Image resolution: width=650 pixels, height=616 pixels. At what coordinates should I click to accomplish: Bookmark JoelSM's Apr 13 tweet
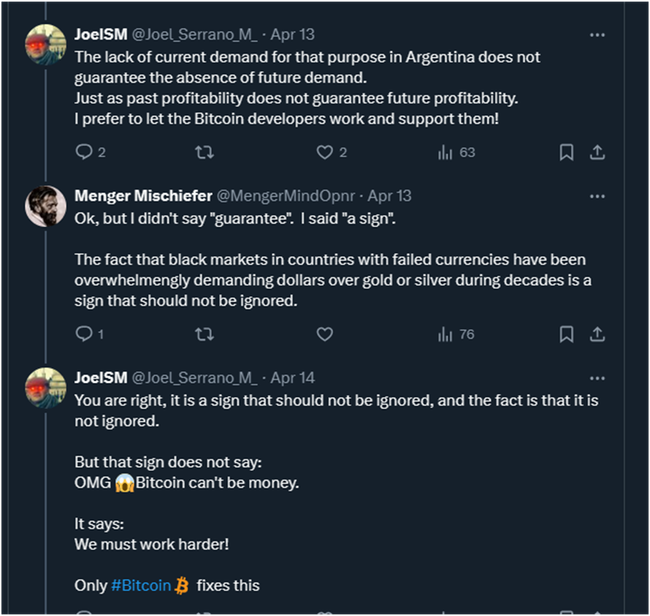coord(566,152)
